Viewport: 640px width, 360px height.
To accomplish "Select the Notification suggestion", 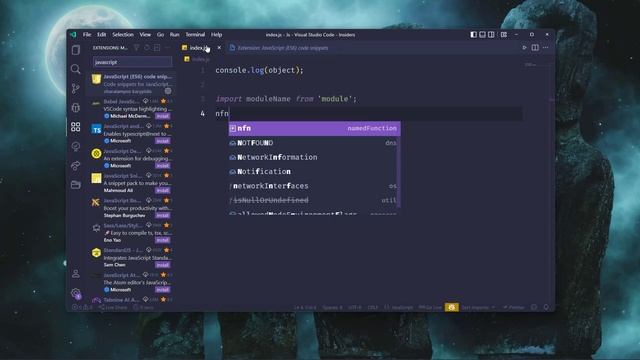I will [x=313, y=171].
